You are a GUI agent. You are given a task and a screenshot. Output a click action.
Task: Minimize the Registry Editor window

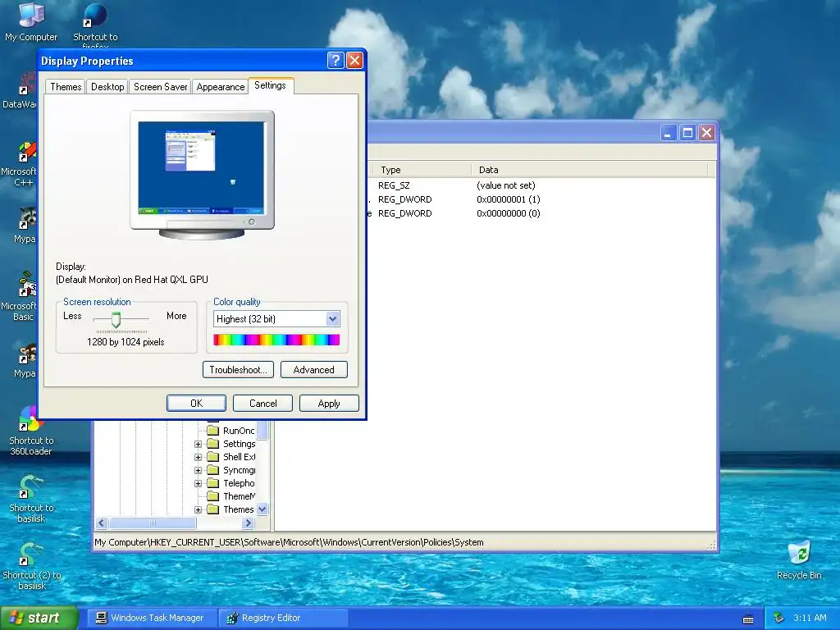point(668,132)
